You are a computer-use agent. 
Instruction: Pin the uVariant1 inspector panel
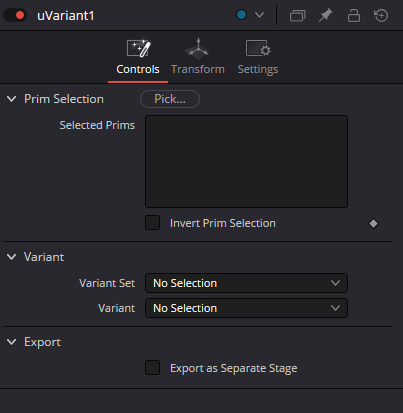[x=326, y=15]
